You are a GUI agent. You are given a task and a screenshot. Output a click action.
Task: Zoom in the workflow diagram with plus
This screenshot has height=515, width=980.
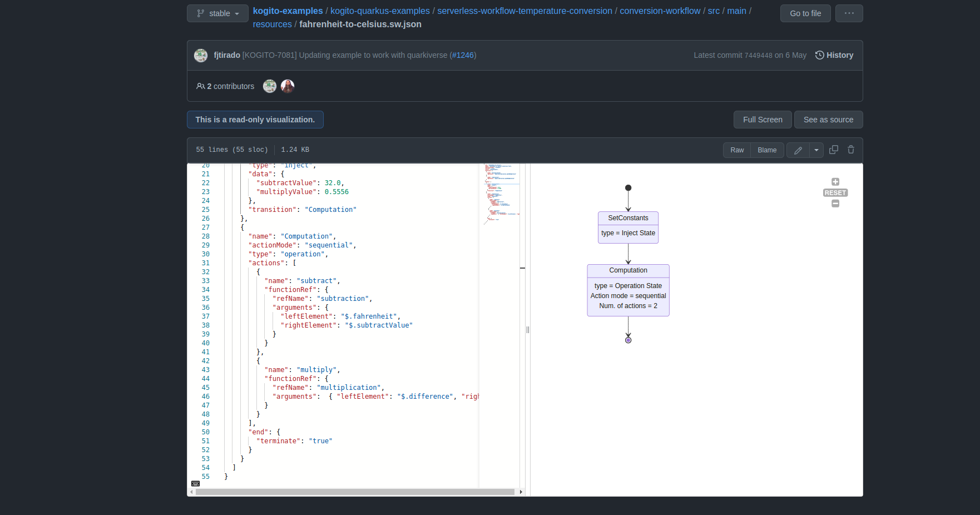point(835,181)
